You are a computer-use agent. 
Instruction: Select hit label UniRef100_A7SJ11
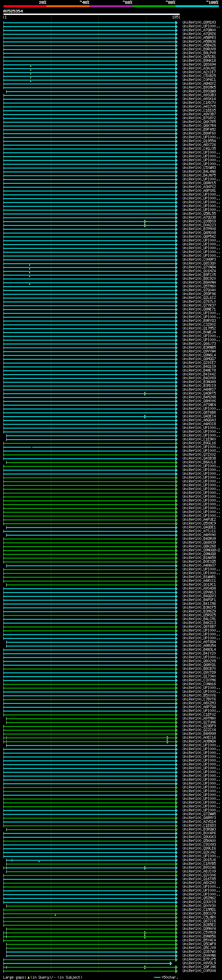click(199, 531)
